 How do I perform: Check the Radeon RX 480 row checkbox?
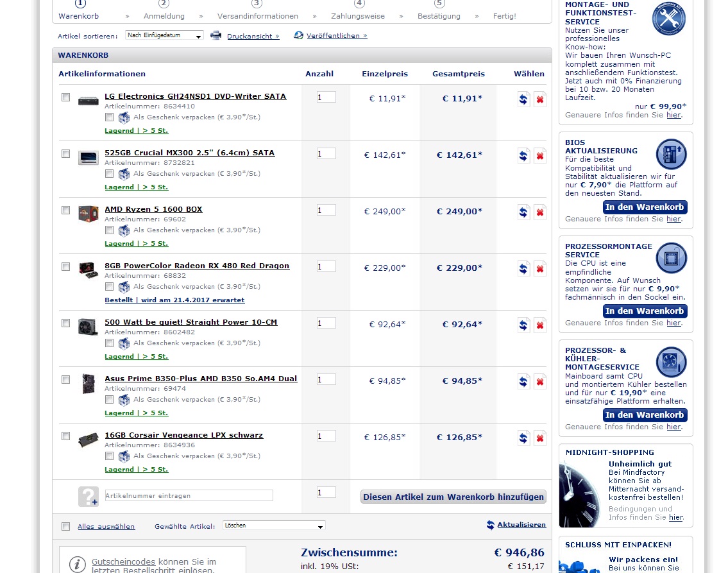pos(66,266)
